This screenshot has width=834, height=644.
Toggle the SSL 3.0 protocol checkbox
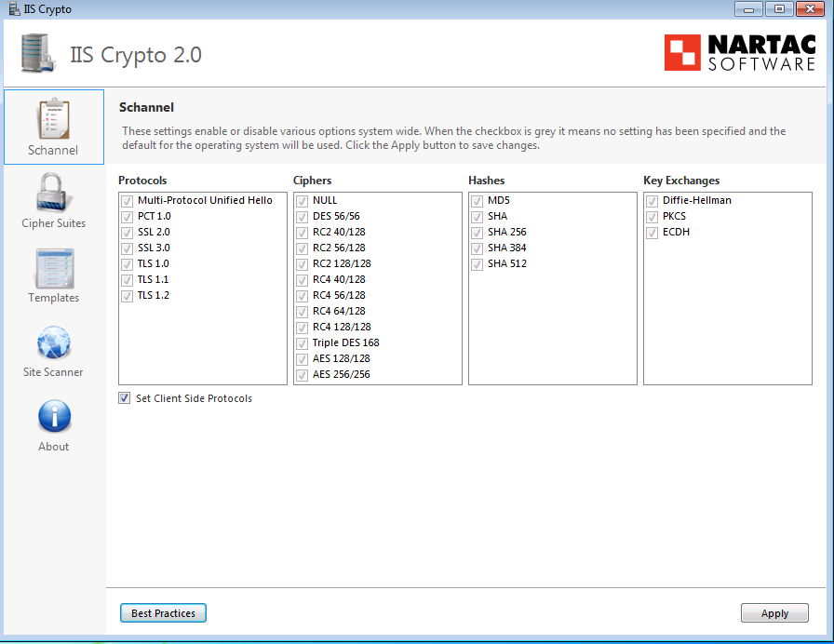128,248
